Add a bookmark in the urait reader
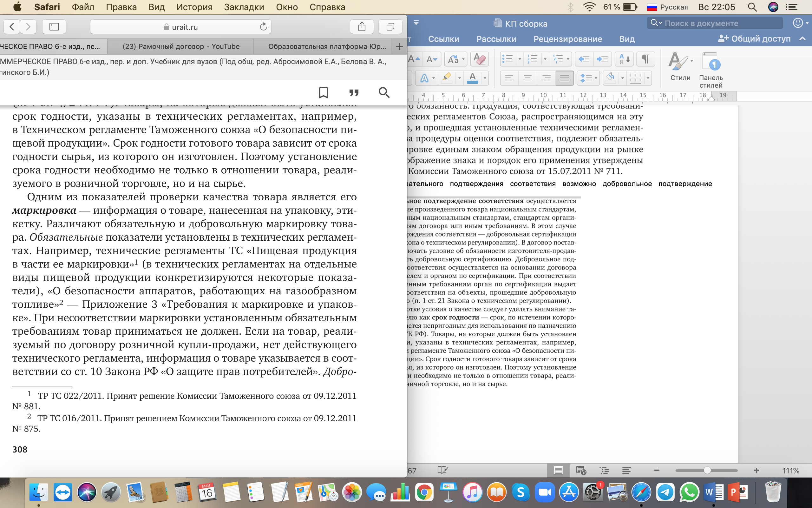The width and height of the screenshot is (812, 508). [324, 92]
